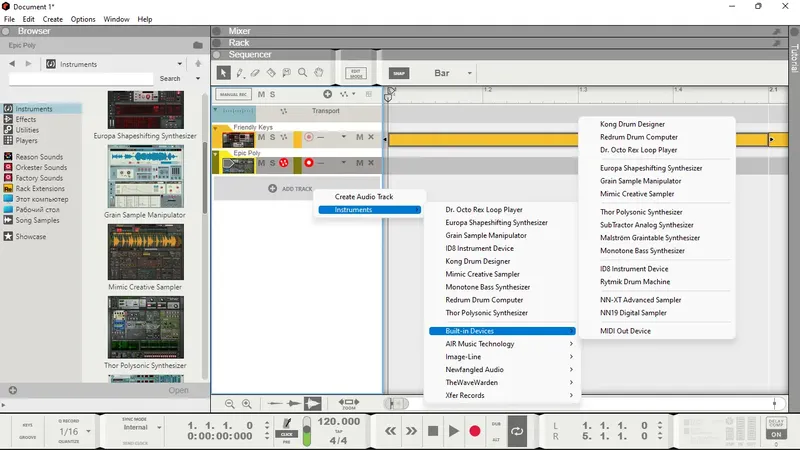The width and height of the screenshot is (800, 450).
Task: Open Friendly Keys lane dropdown arrow
Action: (x=343, y=137)
